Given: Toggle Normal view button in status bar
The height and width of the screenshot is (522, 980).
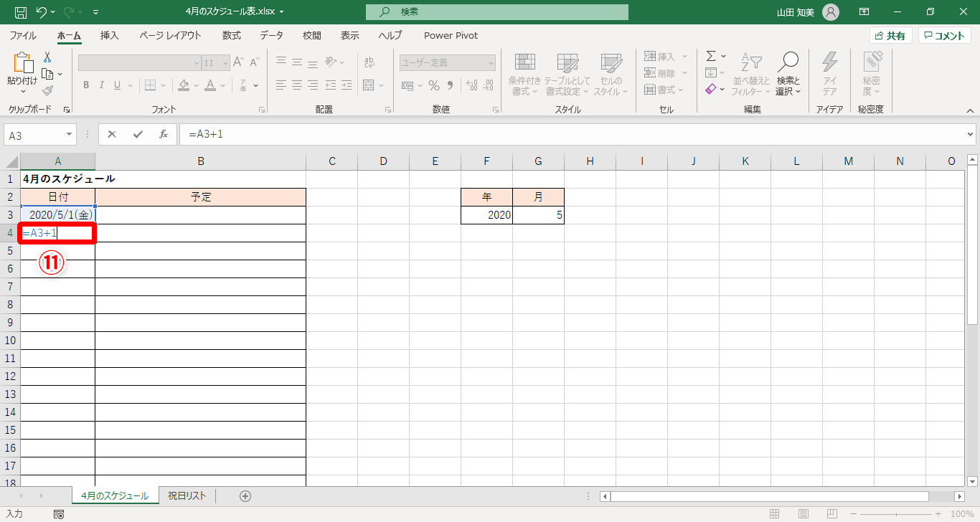Looking at the screenshot, I should click(774, 514).
